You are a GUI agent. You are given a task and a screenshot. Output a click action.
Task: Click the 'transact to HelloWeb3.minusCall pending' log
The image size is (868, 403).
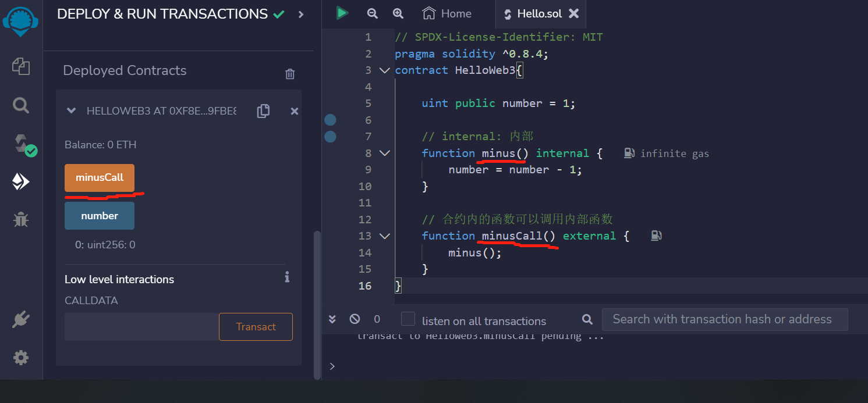tap(480, 336)
